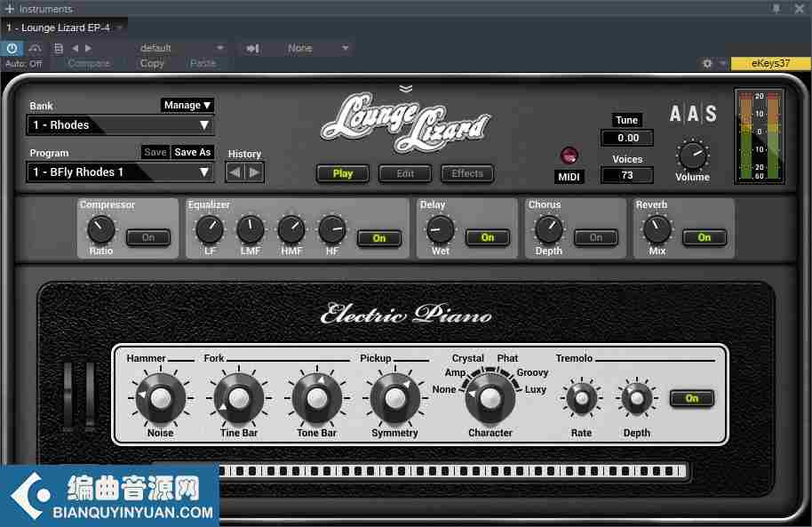The width and height of the screenshot is (812, 527).
Task: Click the Equalizer LF knob
Action: (209, 229)
